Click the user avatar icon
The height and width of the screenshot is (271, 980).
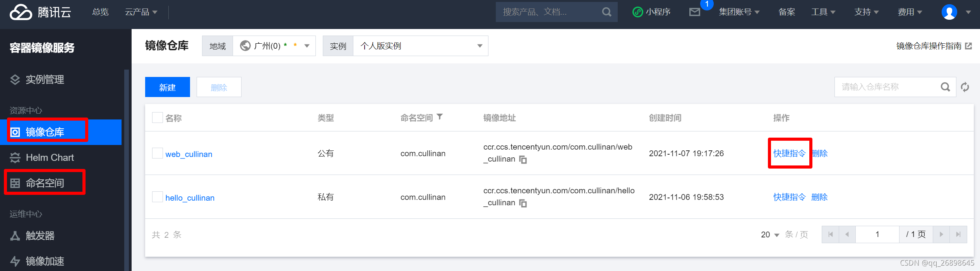pos(949,12)
